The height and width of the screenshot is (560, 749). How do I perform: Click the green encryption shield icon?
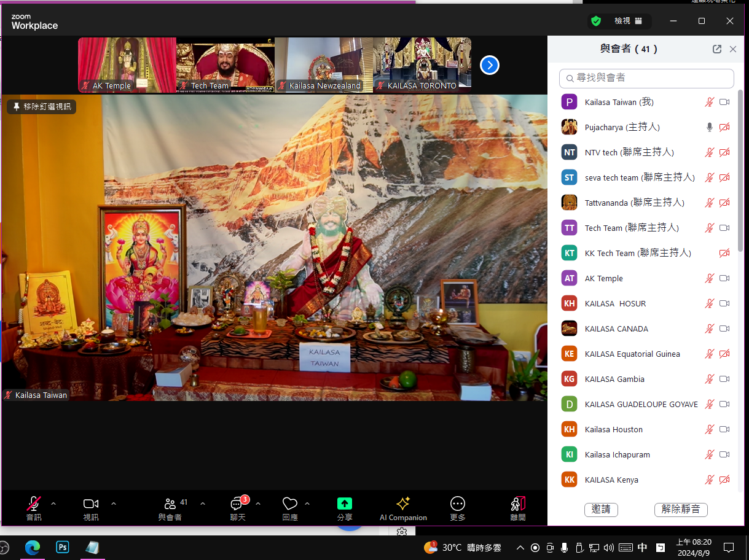[595, 21]
